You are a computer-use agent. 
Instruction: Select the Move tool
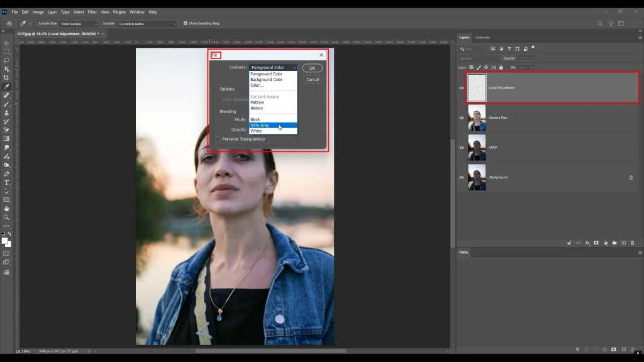tap(6, 43)
